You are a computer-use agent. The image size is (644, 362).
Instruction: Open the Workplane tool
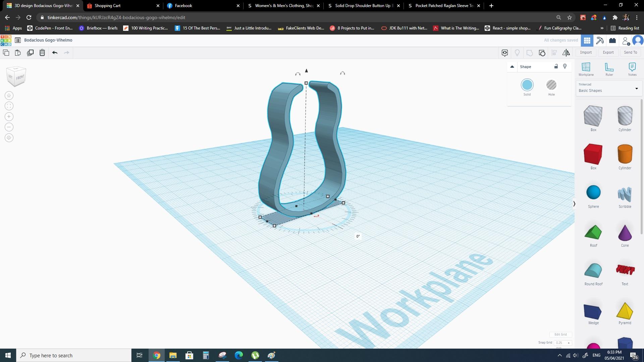[586, 69]
